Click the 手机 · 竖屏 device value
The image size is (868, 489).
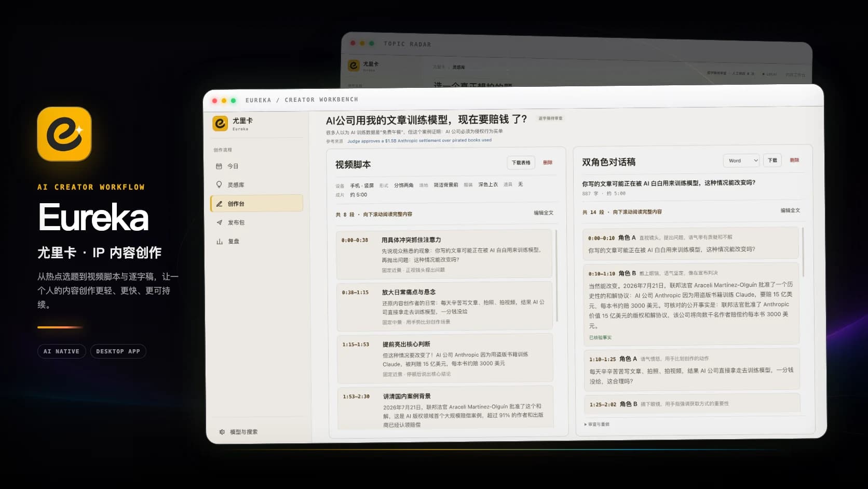point(362,186)
